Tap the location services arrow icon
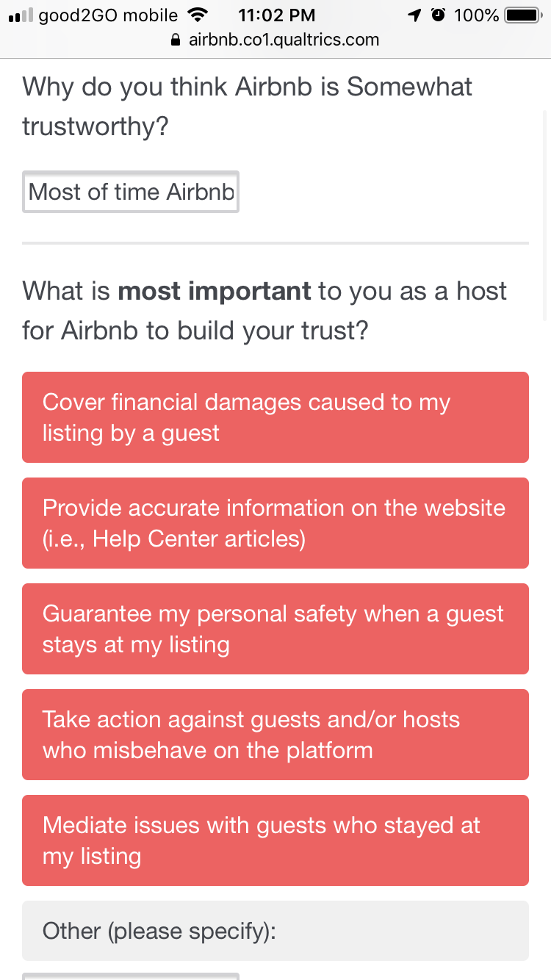The height and width of the screenshot is (980, 551). tap(414, 15)
